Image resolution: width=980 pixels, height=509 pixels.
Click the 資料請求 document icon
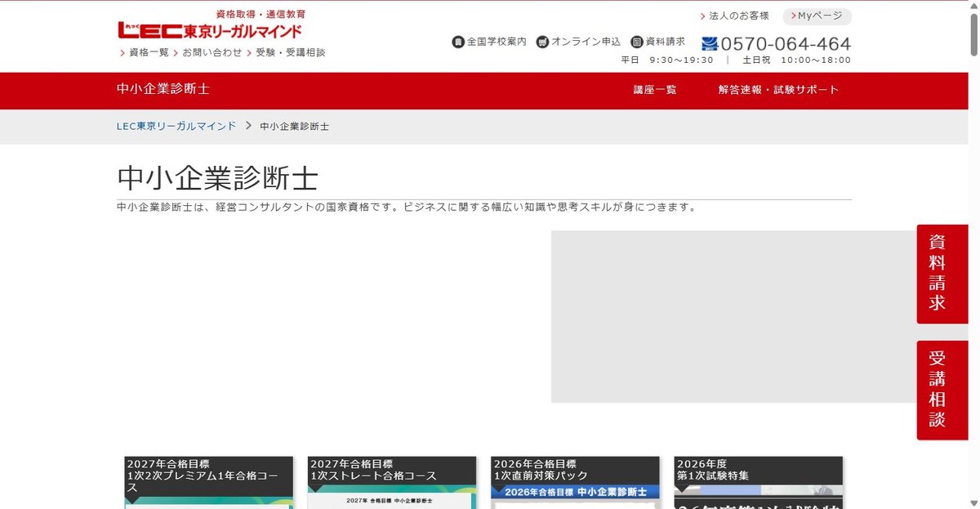pyautogui.click(x=637, y=42)
